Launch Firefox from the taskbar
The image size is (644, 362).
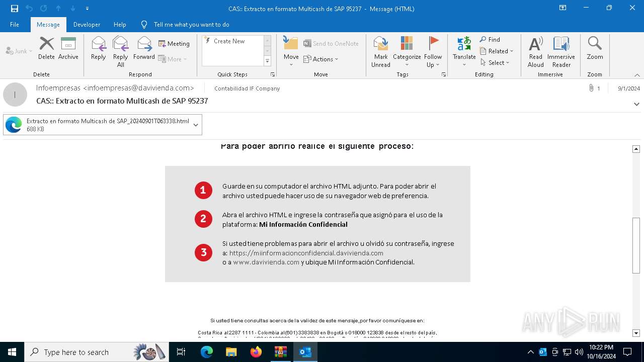click(x=256, y=352)
